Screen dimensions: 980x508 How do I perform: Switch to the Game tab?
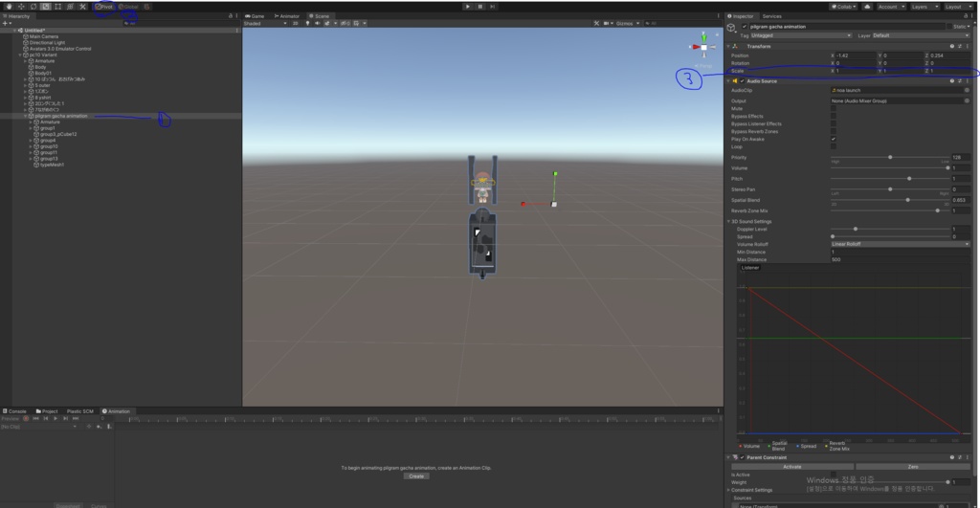[255, 16]
